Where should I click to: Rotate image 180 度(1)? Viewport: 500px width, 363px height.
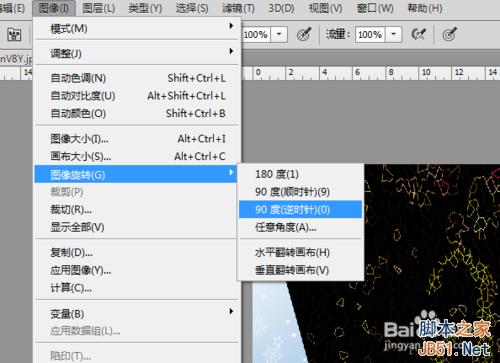tap(300, 174)
